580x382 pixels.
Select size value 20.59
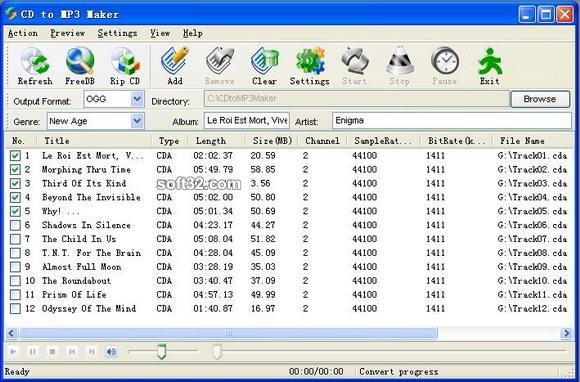[x=263, y=156]
